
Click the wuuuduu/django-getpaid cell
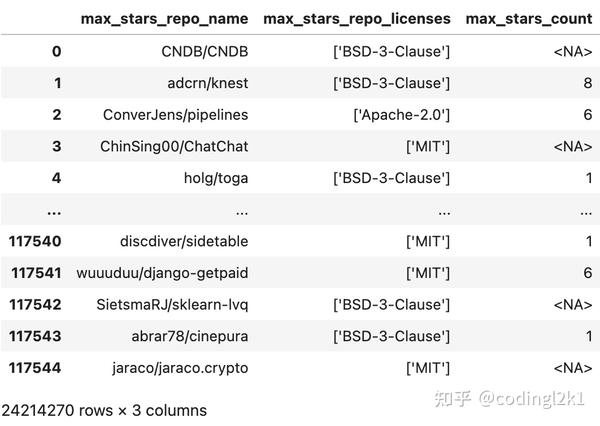162,273
